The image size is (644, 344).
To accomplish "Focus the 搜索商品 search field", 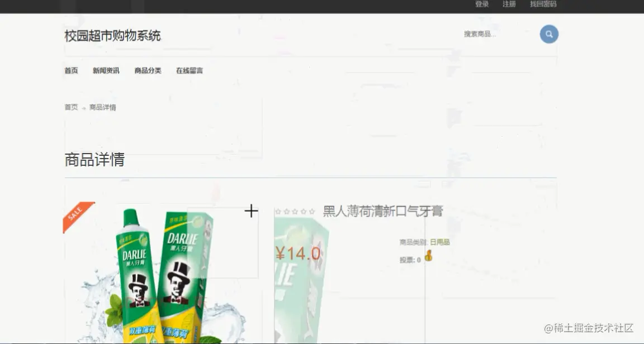I will pos(499,34).
